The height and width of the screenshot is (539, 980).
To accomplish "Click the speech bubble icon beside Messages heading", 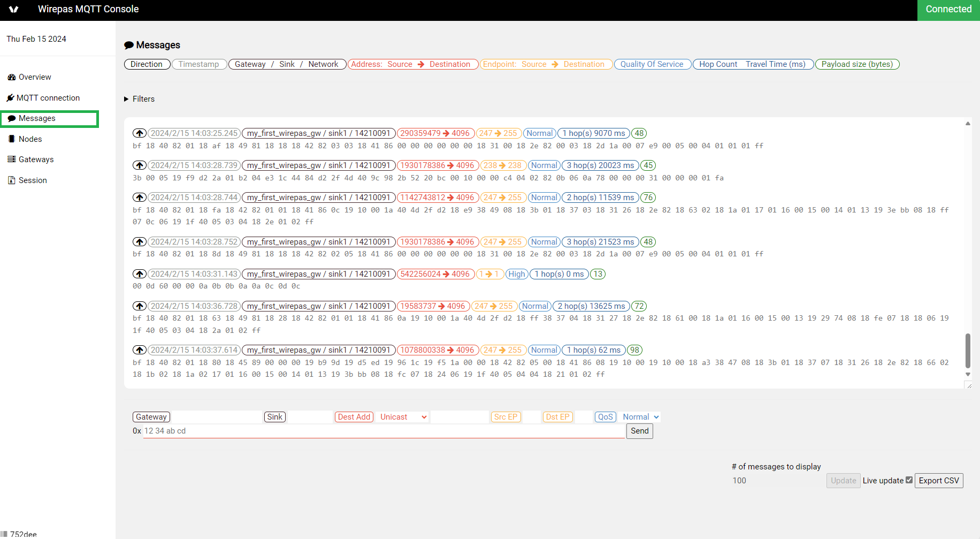I will (x=129, y=45).
